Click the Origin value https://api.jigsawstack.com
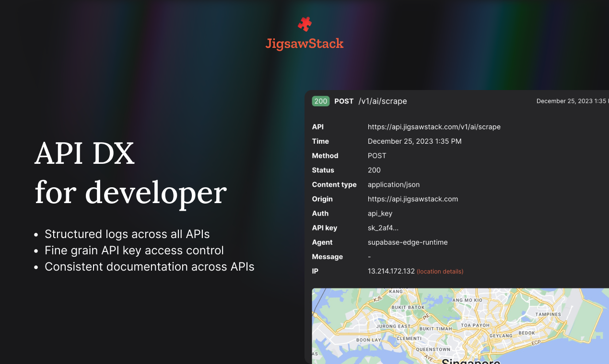 (x=413, y=199)
